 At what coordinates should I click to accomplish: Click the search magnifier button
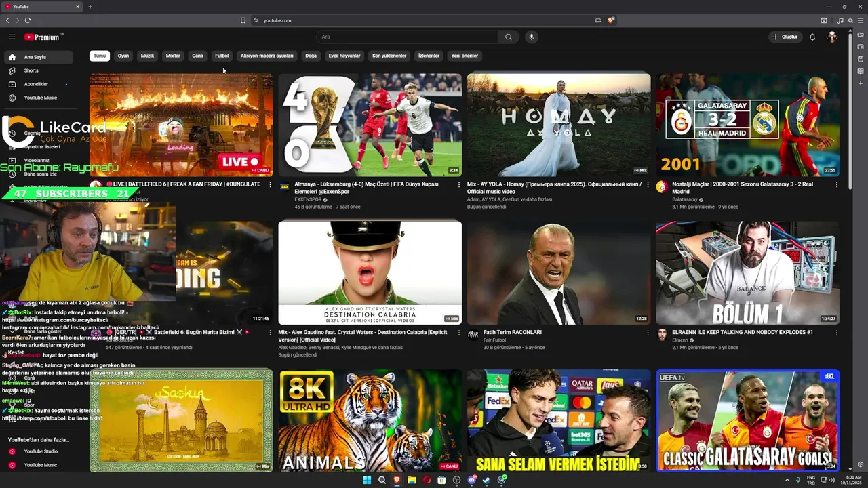508,37
